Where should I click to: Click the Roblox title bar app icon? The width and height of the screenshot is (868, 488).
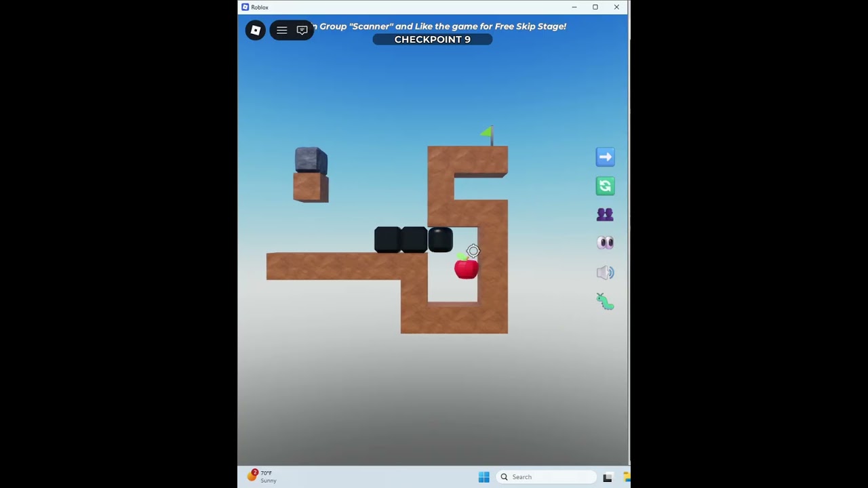click(x=245, y=7)
